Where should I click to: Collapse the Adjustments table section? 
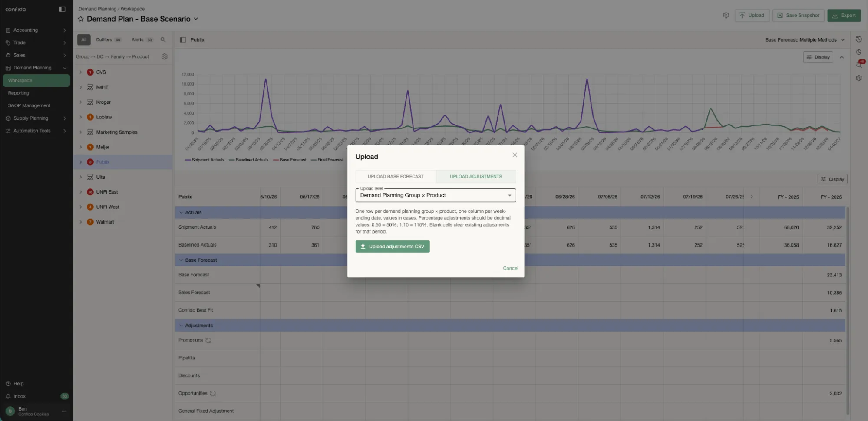tap(181, 326)
